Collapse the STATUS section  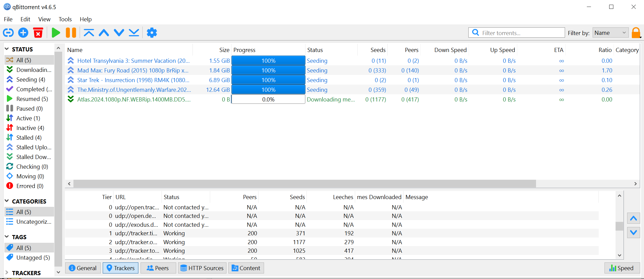(x=7, y=49)
